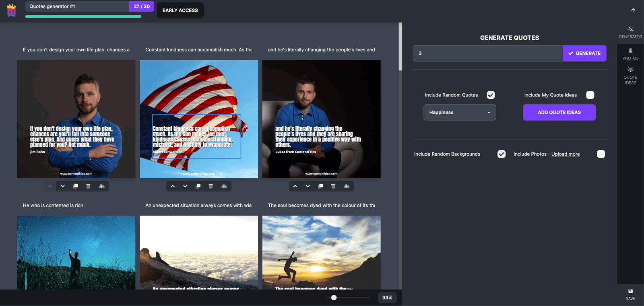Move the Jim Rohn quote card down
This screenshot has width=644, height=306.
63,186
